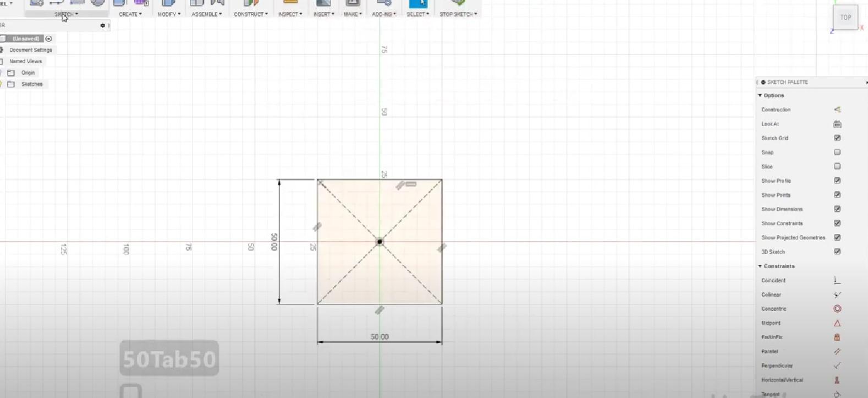Viewport: 868px width, 398px height.
Task: Open the SELECT dropdown menu
Action: coord(418,14)
